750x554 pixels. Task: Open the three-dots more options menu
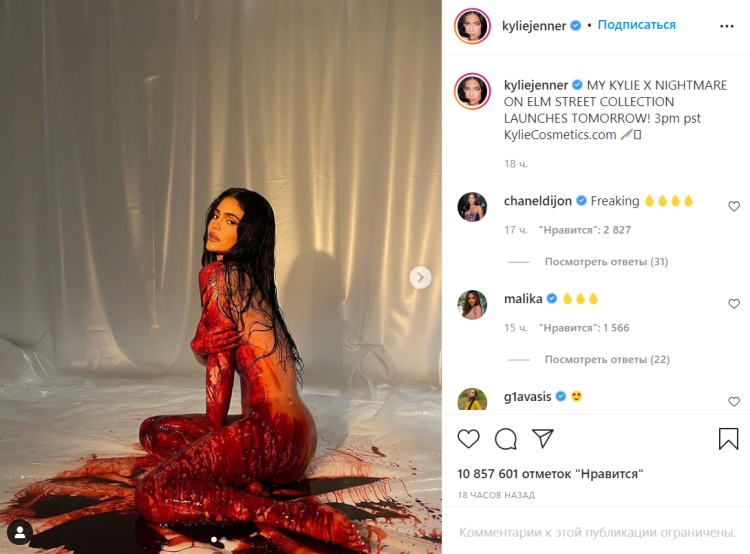727,26
